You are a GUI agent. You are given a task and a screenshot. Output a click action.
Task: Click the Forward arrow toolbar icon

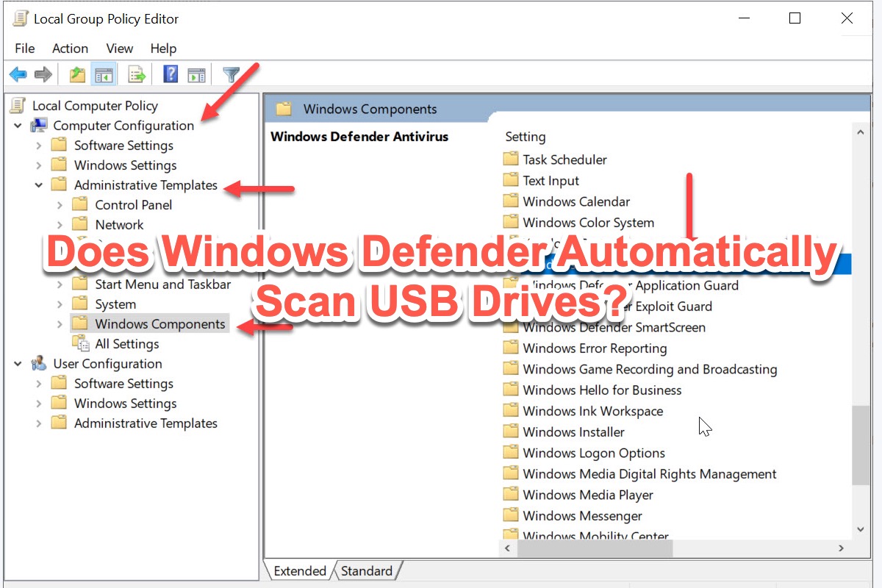43,74
